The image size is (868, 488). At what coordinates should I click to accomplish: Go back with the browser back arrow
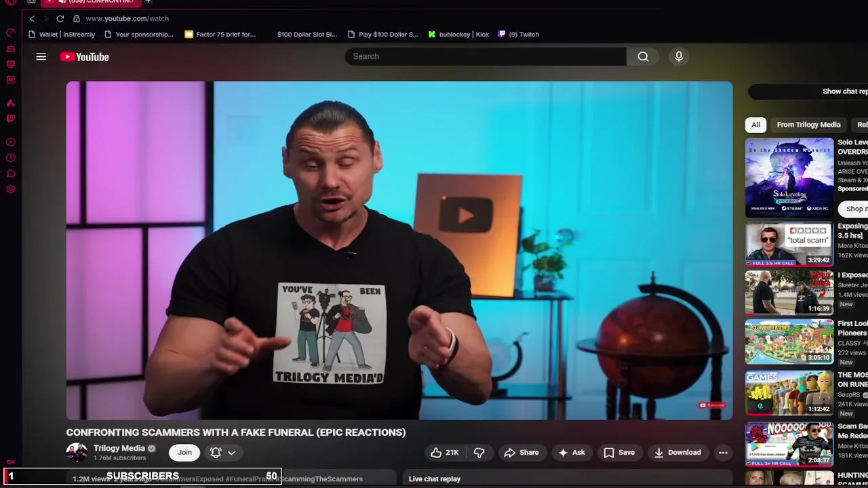pos(32,18)
